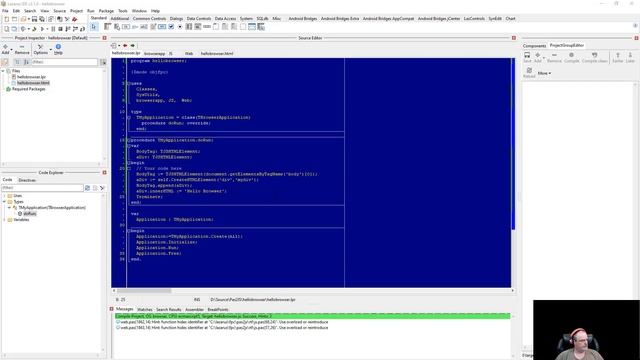The image size is (640, 360).
Task: Select doRun in Code Explorer tree
Action: coord(29,213)
